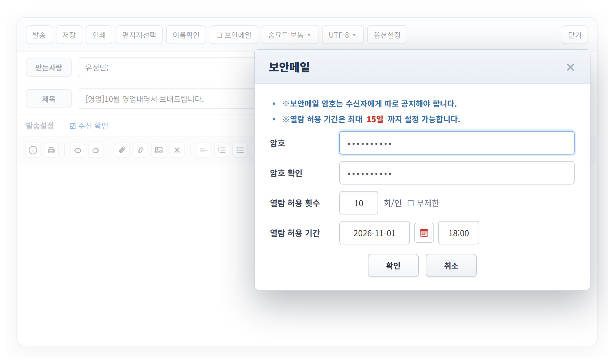
Task: Apply numbered list formatting
Action: click(222, 150)
